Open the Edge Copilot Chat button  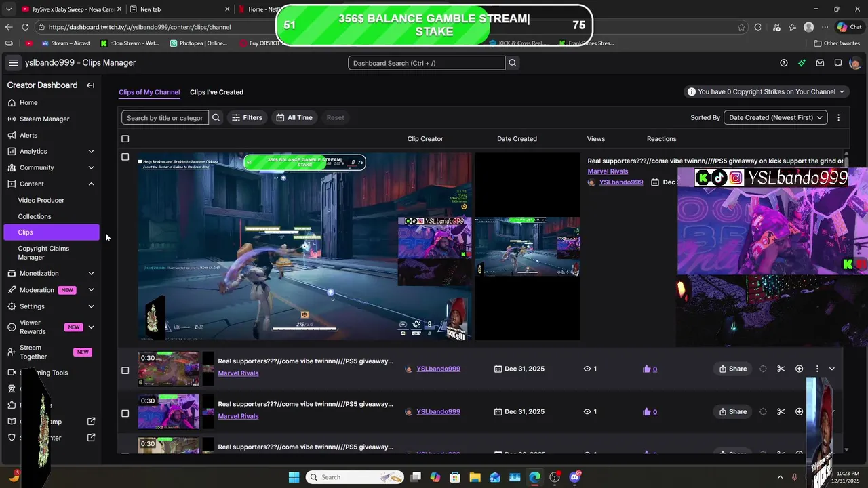849,27
